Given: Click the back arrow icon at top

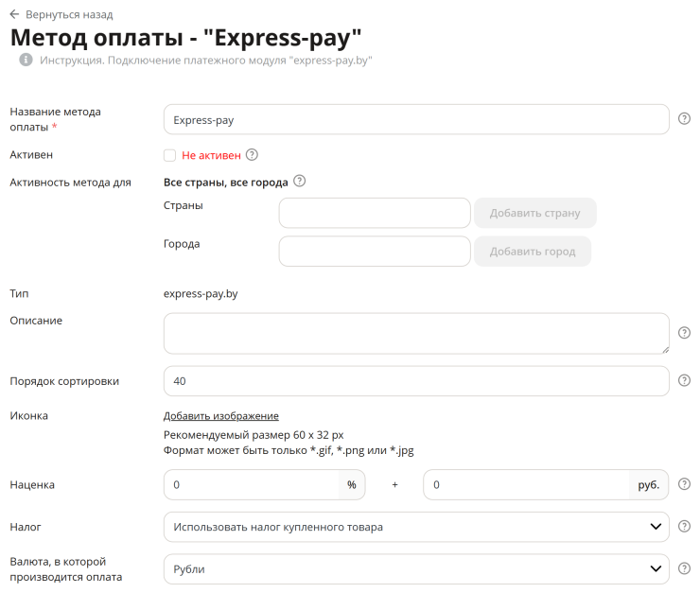Looking at the screenshot, I should (x=15, y=14).
